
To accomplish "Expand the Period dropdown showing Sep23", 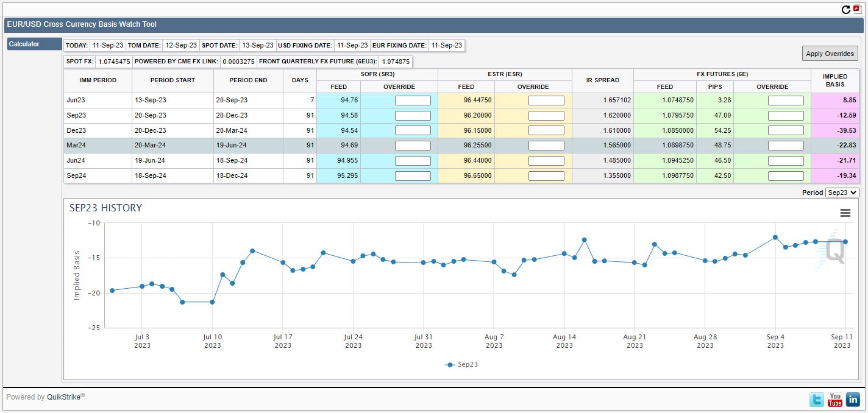I will pos(842,192).
